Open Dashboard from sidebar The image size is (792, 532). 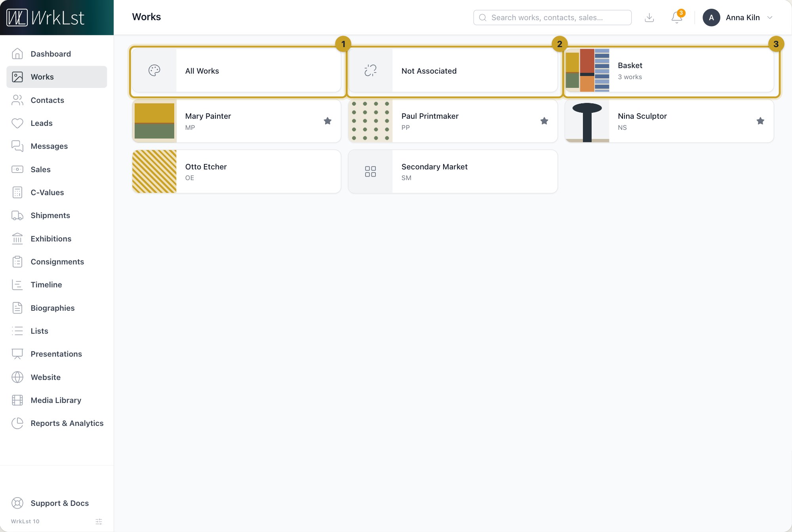57,54
